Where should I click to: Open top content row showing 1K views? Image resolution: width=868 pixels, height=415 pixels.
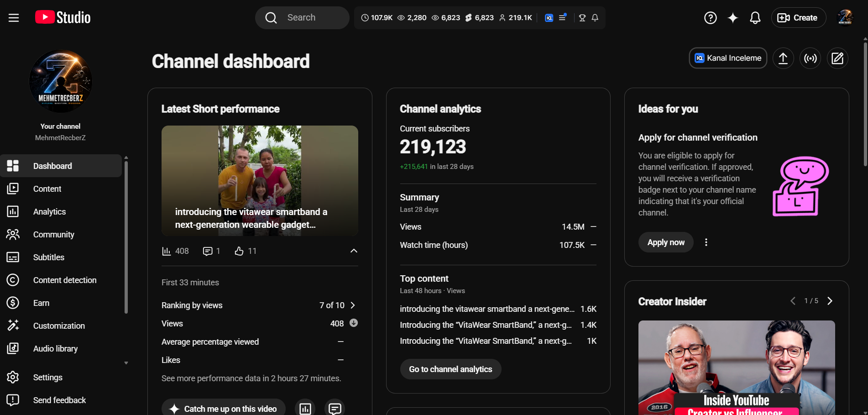(x=498, y=341)
